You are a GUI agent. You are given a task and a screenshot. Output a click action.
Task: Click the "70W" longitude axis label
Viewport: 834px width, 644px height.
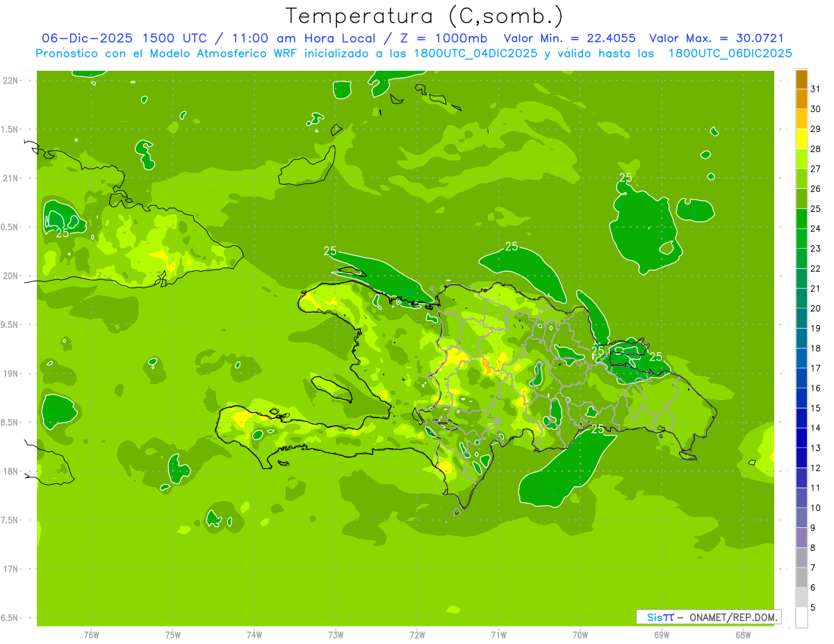pyautogui.click(x=580, y=635)
